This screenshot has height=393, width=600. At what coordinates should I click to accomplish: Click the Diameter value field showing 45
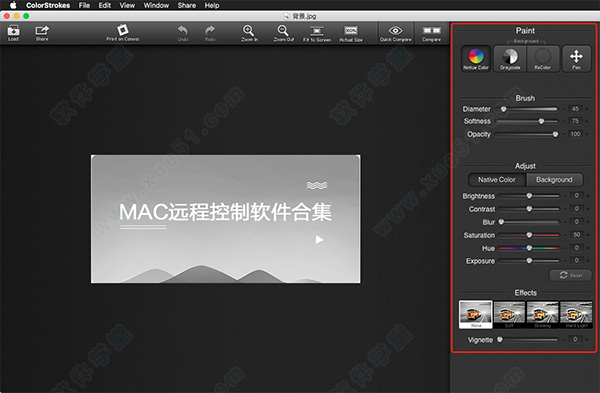coord(575,109)
